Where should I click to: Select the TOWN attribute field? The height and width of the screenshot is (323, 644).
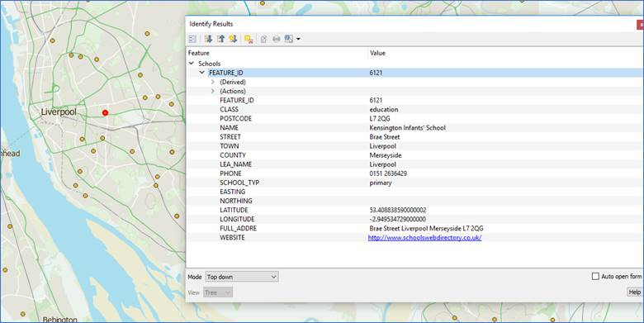tap(230, 146)
